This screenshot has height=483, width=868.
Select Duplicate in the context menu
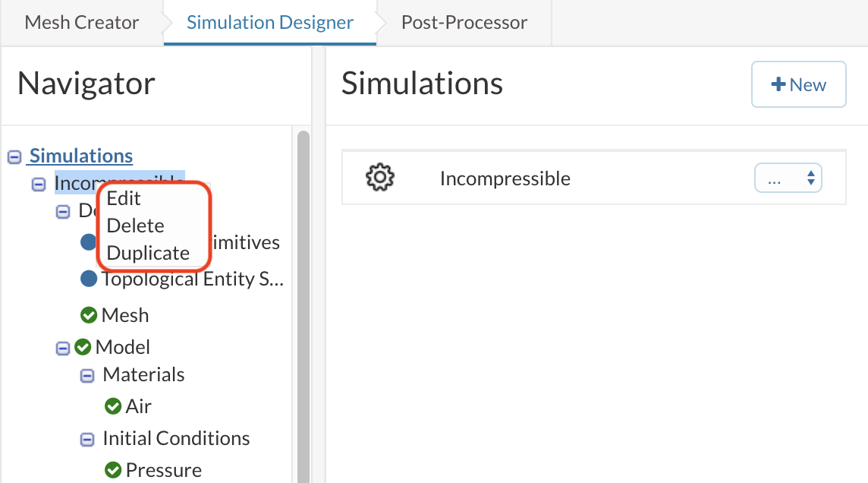[148, 253]
